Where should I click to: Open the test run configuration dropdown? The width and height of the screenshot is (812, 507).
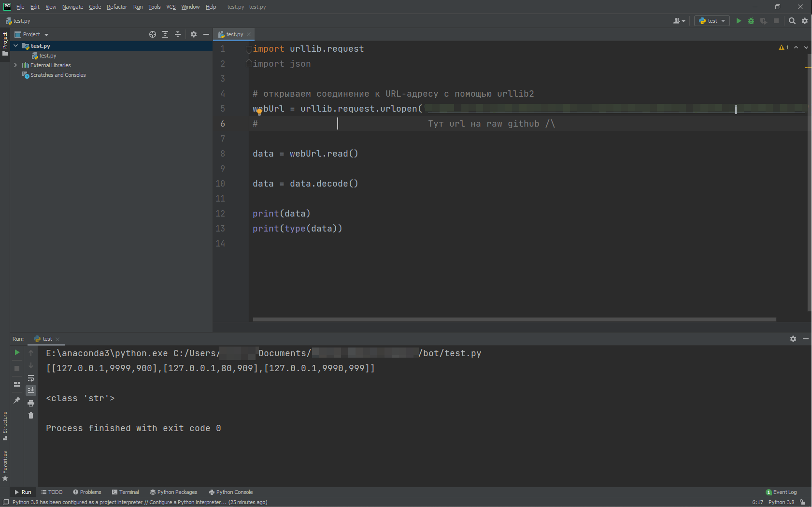pyautogui.click(x=712, y=21)
